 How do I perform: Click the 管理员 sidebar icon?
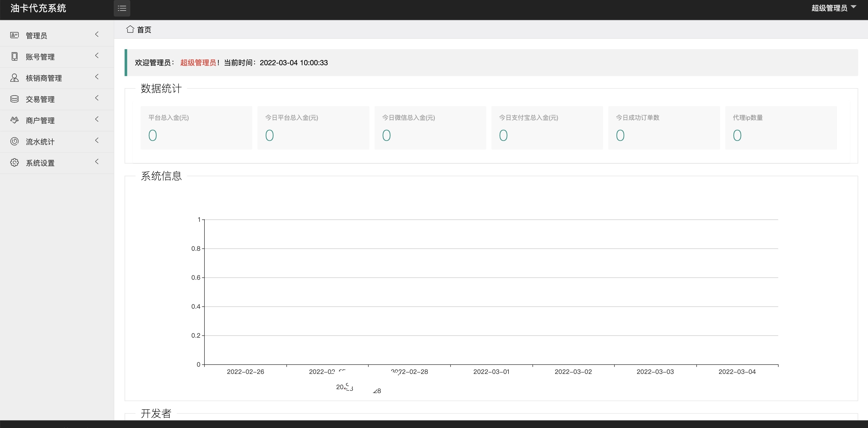click(14, 35)
